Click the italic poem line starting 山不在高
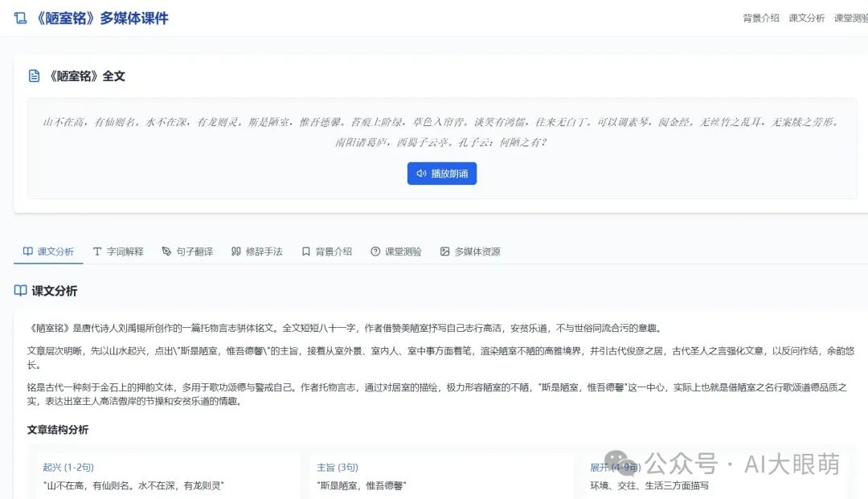868x499 pixels. pos(442,122)
